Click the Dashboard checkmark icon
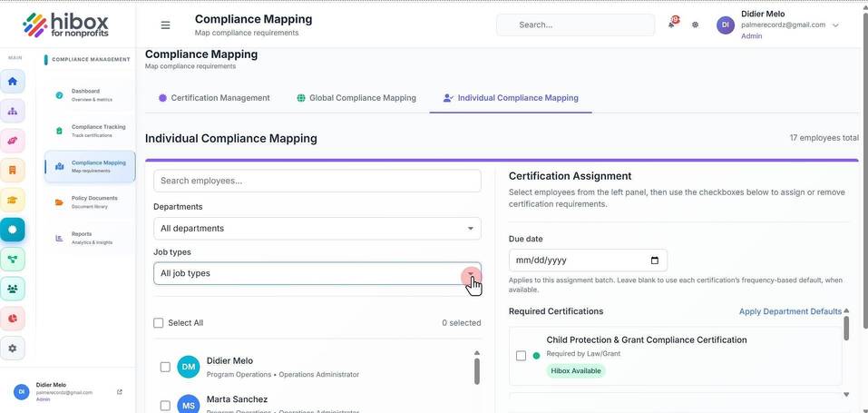Viewport: 868px width, 413px height. tap(59, 94)
